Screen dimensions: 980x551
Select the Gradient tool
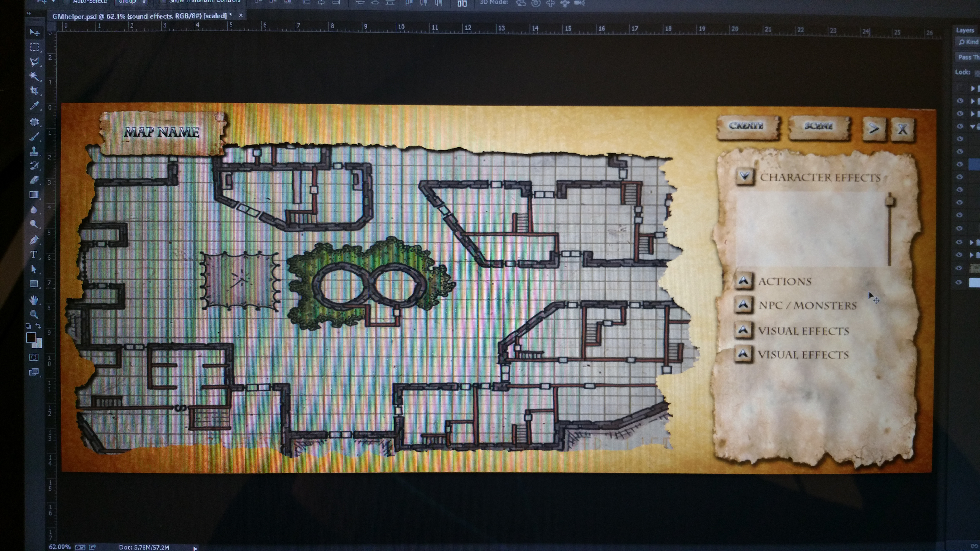[x=34, y=195]
